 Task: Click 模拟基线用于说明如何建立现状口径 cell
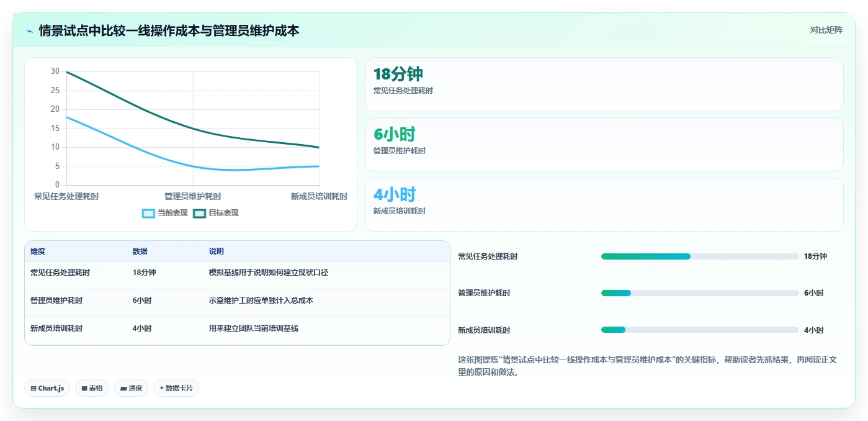pyautogui.click(x=269, y=273)
